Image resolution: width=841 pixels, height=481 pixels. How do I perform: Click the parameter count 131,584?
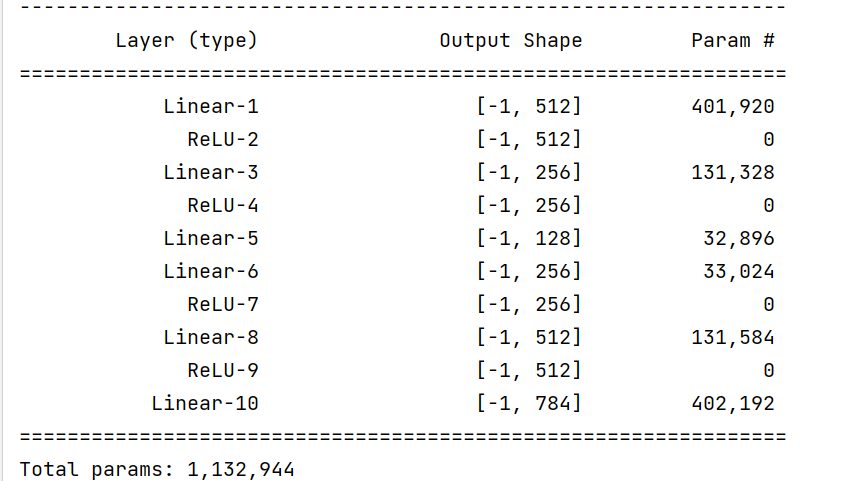(x=733, y=337)
